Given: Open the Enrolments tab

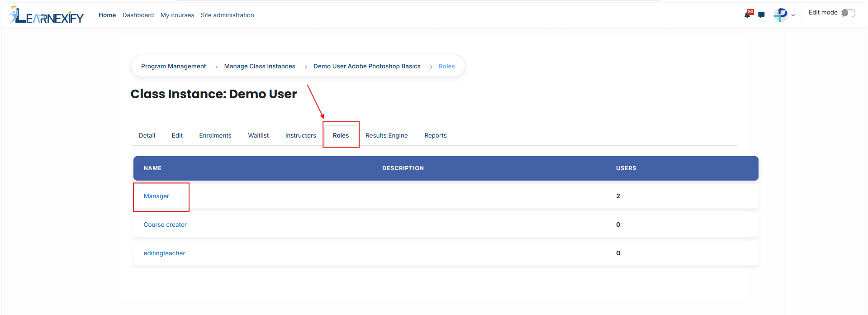Looking at the screenshot, I should pos(215,135).
